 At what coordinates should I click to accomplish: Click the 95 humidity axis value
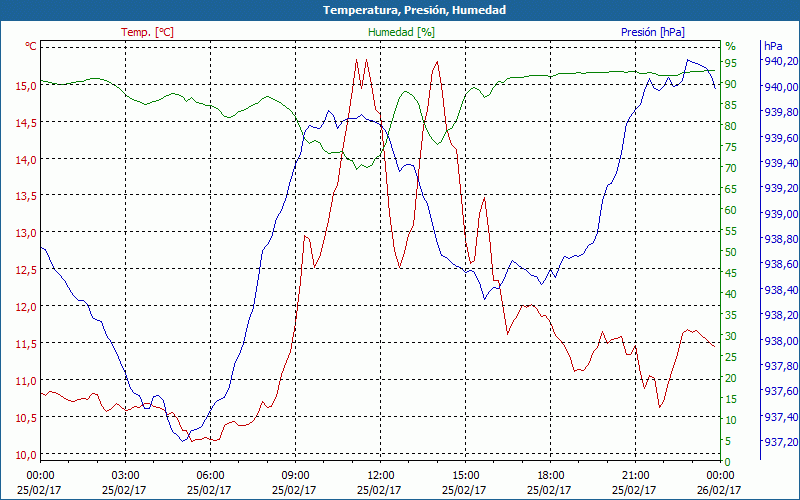click(730, 63)
